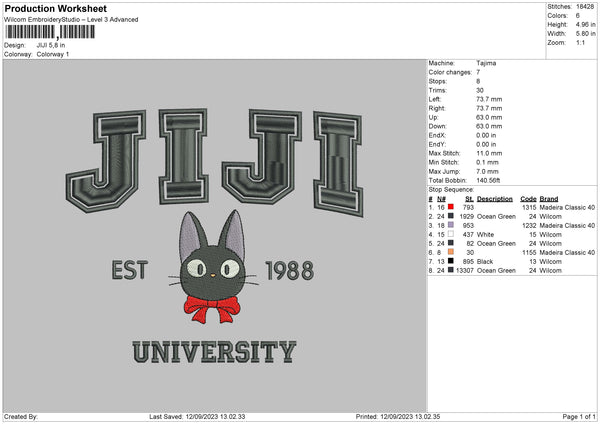
Task: Click the 'EST' lettering left of the cat
Action: click(x=129, y=270)
